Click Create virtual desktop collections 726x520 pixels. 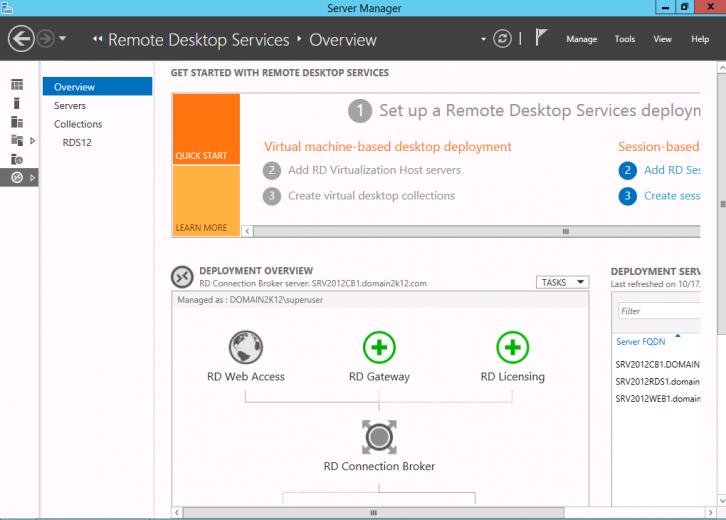371,195
